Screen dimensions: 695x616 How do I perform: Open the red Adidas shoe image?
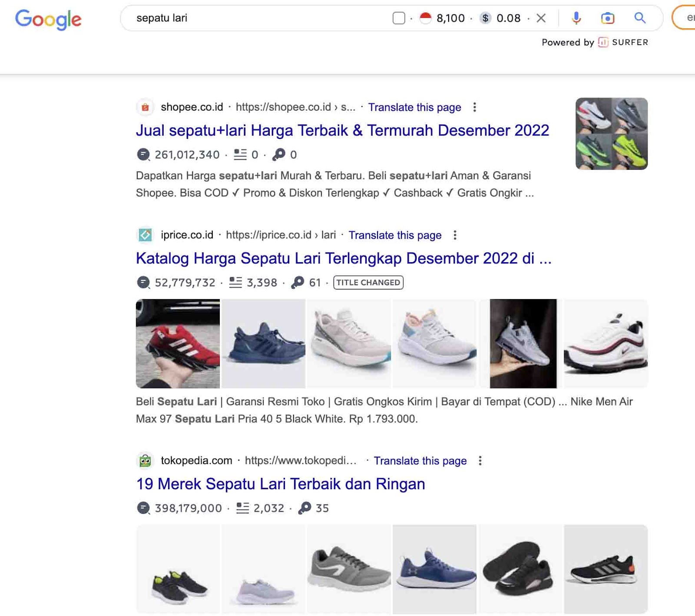coord(178,343)
